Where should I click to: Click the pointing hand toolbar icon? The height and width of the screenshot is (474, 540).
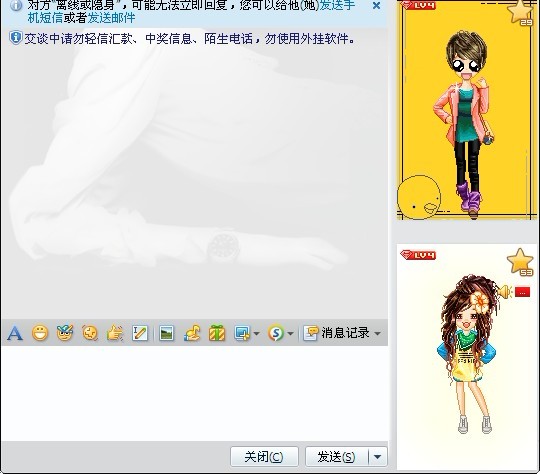coord(115,333)
